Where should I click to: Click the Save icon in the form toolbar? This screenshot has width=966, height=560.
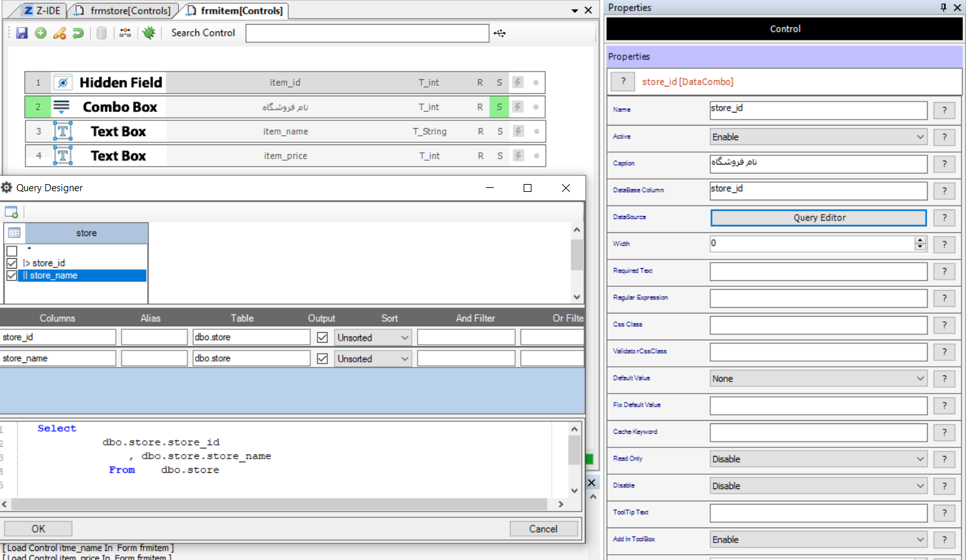pos(22,33)
